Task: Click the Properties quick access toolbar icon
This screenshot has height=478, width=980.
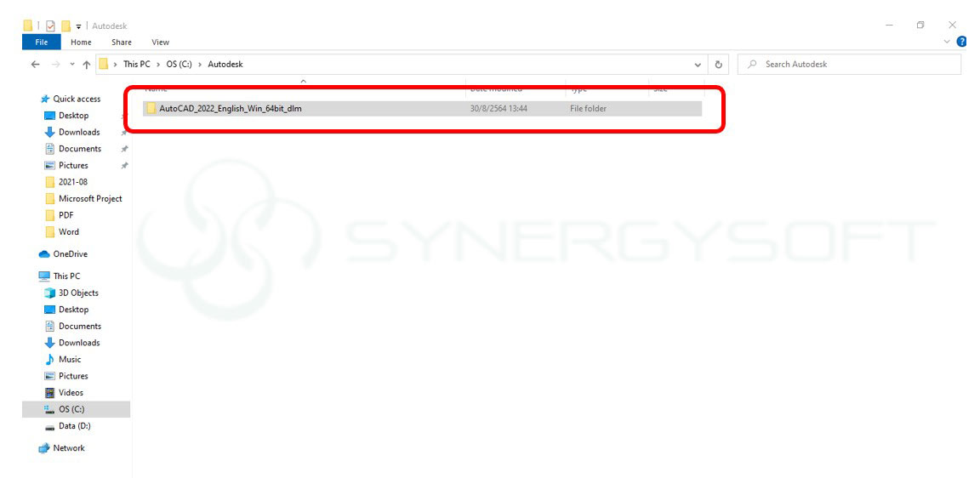Action: point(50,26)
